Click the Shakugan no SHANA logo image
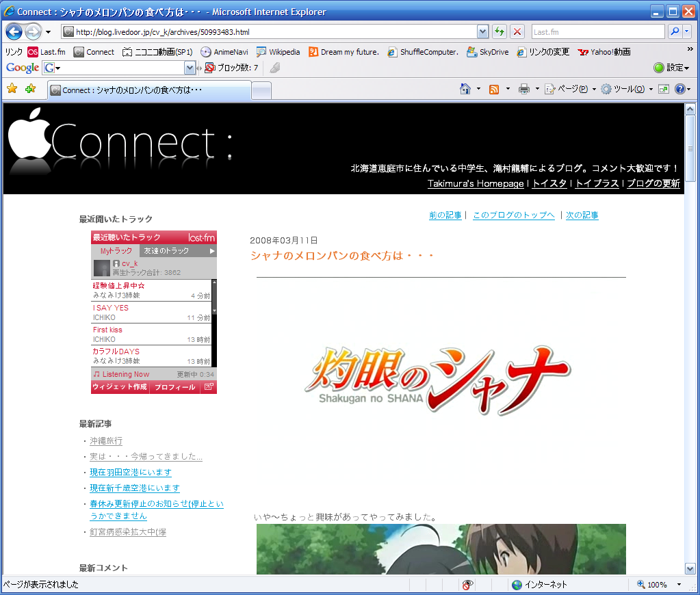Screen dimensions: 700x595 click(x=438, y=380)
